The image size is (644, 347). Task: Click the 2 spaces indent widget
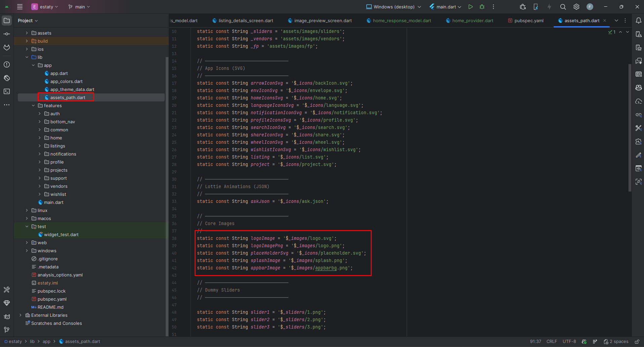click(616, 342)
